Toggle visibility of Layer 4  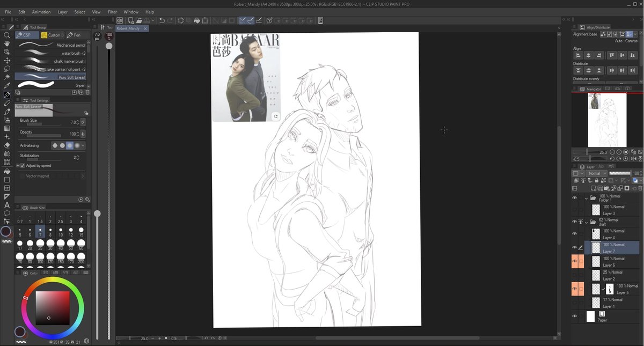574,234
